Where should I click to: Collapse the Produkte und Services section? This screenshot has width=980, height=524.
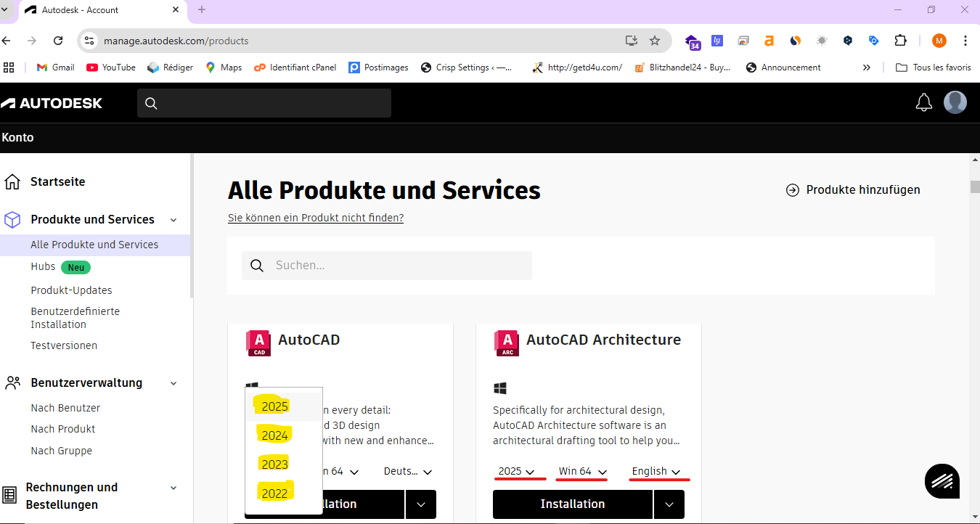click(x=173, y=220)
